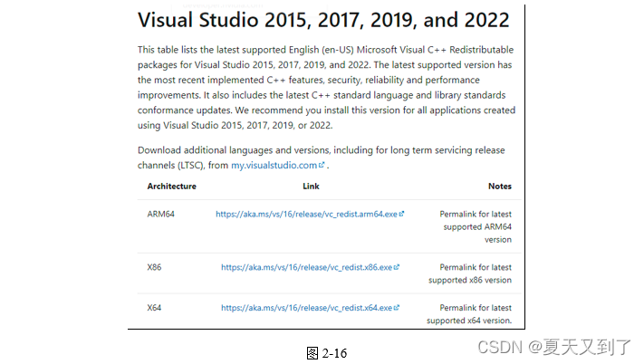Open the X86 vc_redist.x86.exe download link
The width and height of the screenshot is (644, 364).
306,267
